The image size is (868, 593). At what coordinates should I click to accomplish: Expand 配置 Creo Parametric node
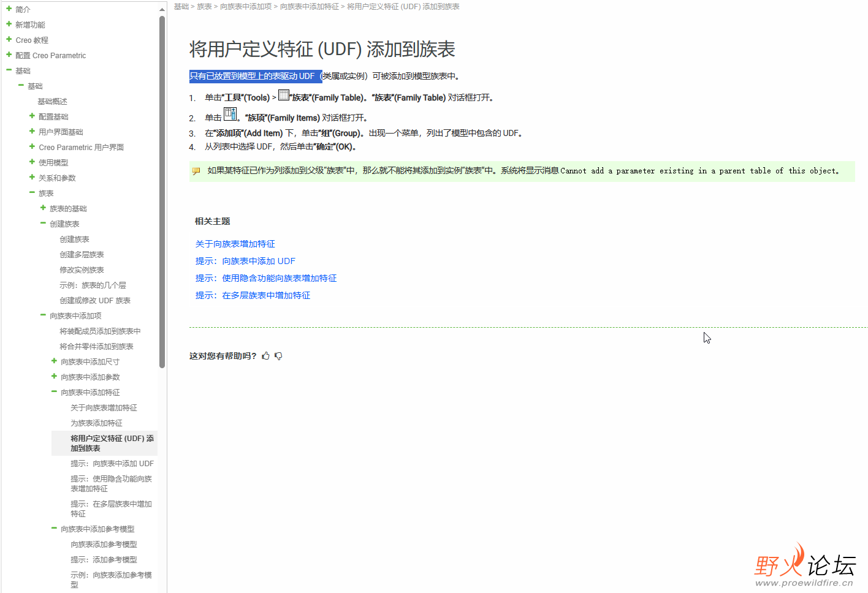(x=9, y=55)
